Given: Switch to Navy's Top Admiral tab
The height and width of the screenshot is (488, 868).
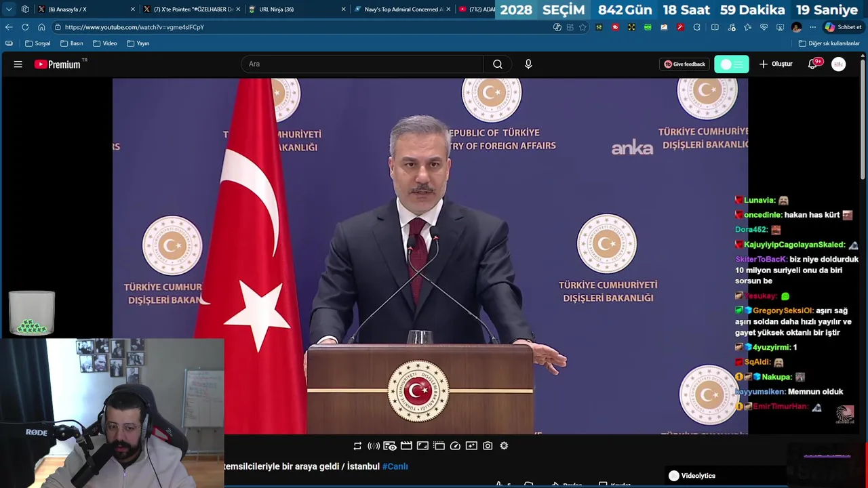Looking at the screenshot, I should pos(402,9).
